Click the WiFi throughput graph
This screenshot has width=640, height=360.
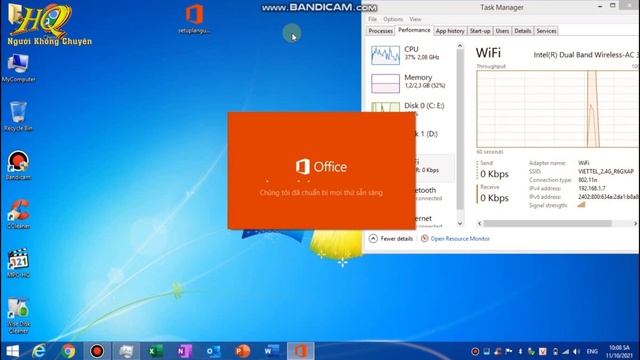pos(558,109)
